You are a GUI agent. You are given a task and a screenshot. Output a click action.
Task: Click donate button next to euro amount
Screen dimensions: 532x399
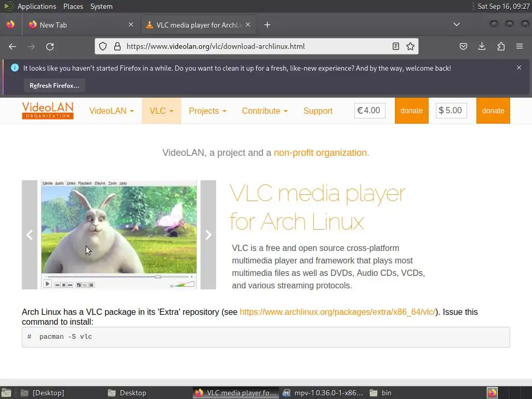411,111
